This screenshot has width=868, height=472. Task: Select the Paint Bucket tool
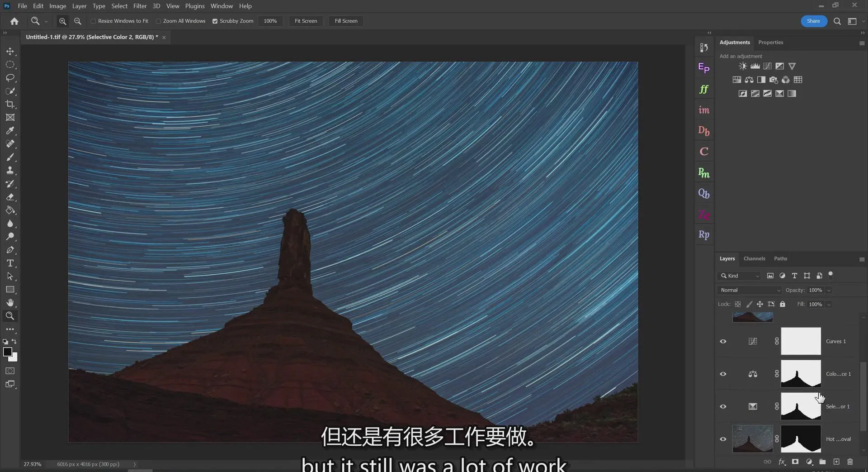(10, 210)
